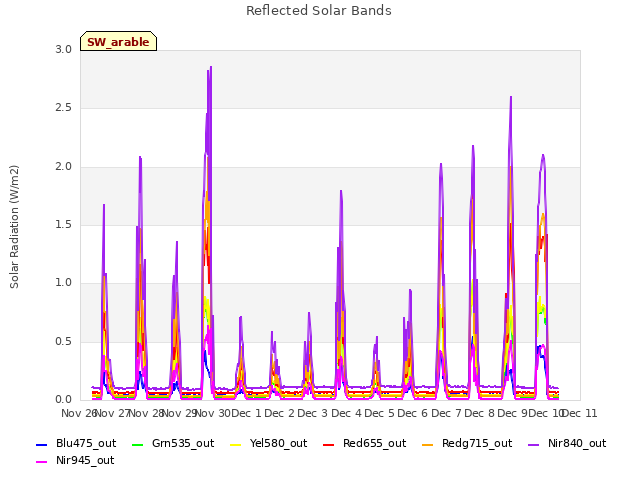Click the Dec 11 x-axis date label
This screenshot has height=480, width=640.
click(x=580, y=413)
